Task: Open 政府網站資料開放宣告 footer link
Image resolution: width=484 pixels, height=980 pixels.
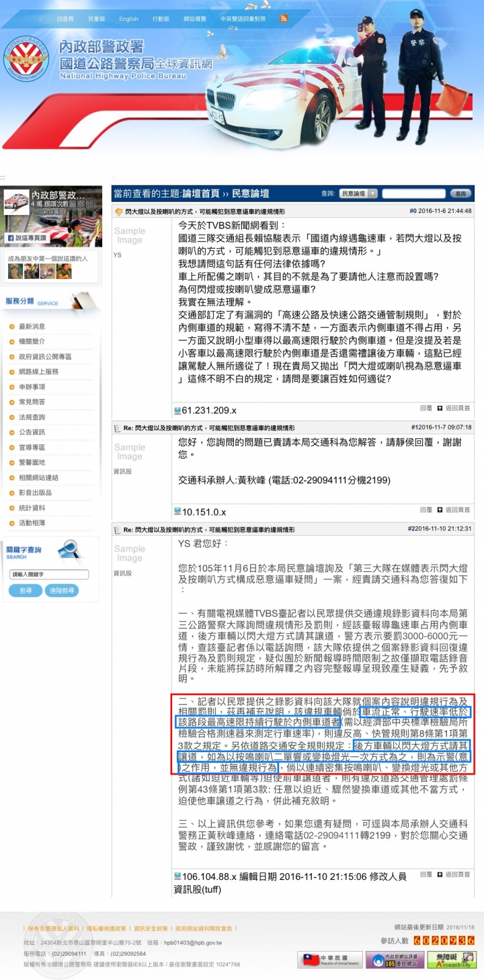Action: (x=205, y=928)
